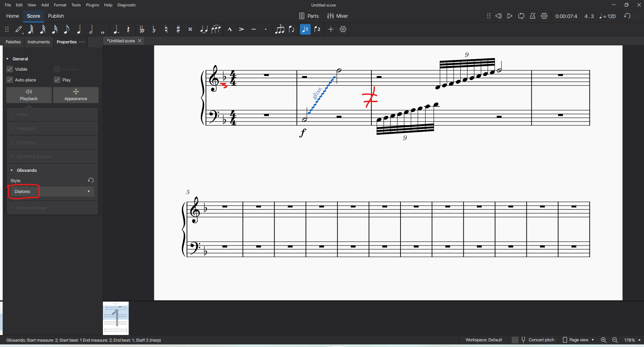Collapse the Glissando section

click(x=12, y=170)
